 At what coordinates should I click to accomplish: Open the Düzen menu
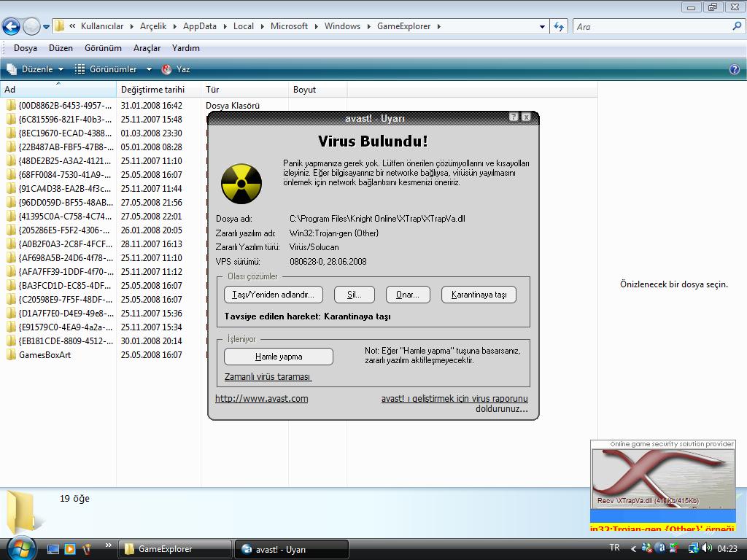(61, 48)
